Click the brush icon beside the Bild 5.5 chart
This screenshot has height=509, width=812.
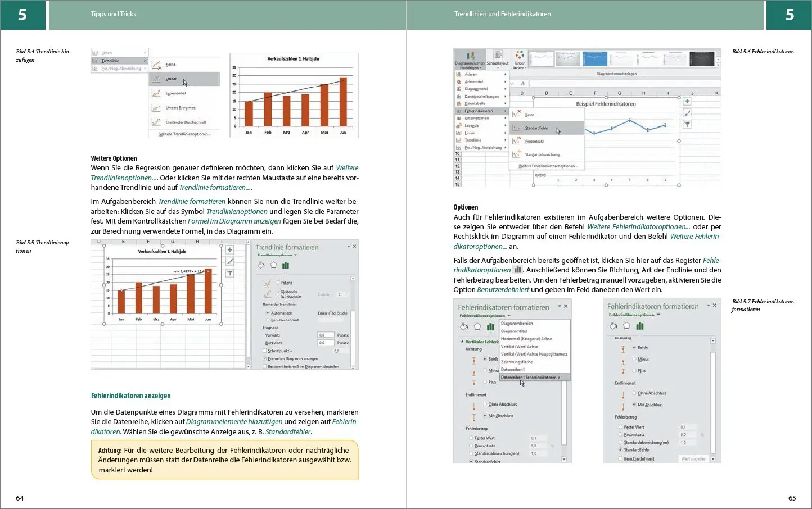pyautogui.click(x=229, y=261)
